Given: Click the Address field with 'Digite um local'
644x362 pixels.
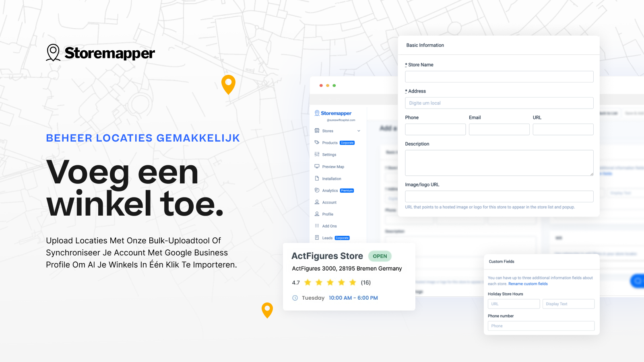Looking at the screenshot, I should pos(499,103).
